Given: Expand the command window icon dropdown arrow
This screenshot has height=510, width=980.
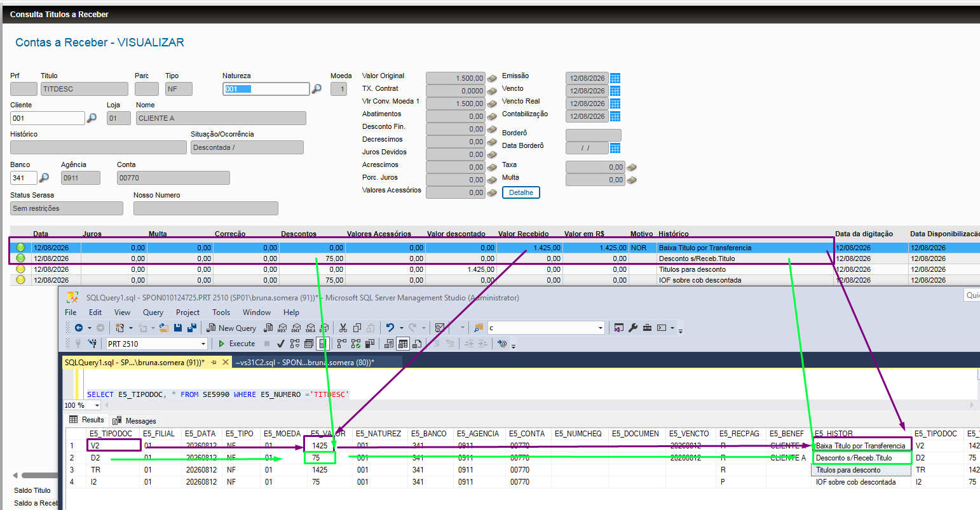Looking at the screenshot, I should pyautogui.click(x=672, y=328).
